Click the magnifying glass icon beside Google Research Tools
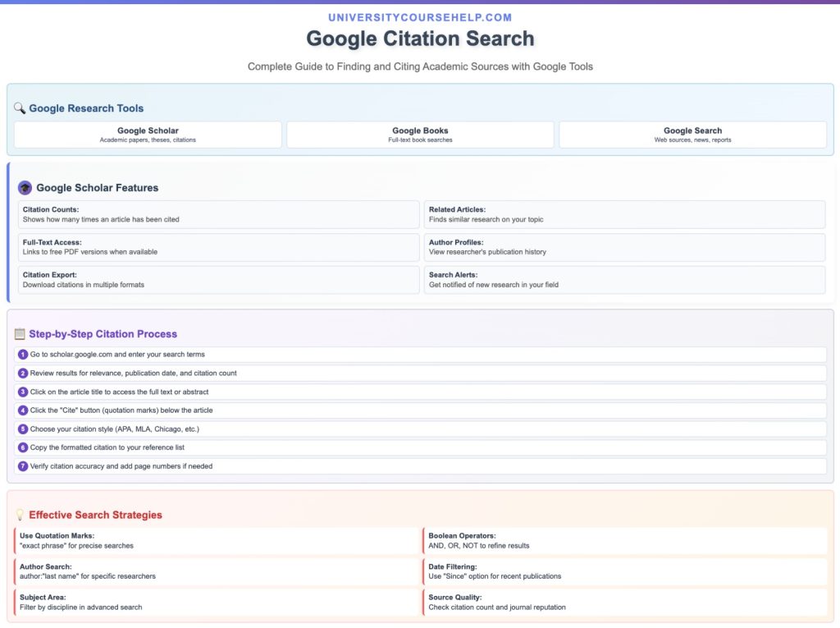The height and width of the screenshot is (628, 840). [x=20, y=108]
